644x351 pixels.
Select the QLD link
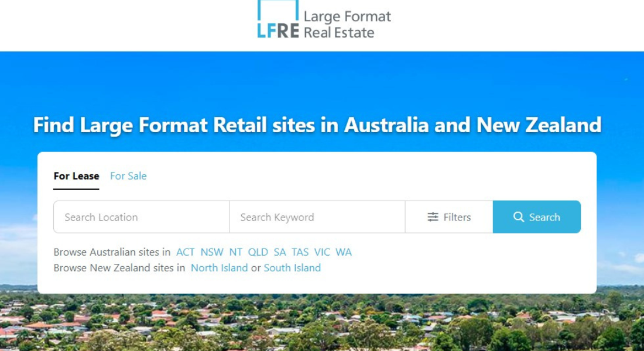click(x=258, y=252)
